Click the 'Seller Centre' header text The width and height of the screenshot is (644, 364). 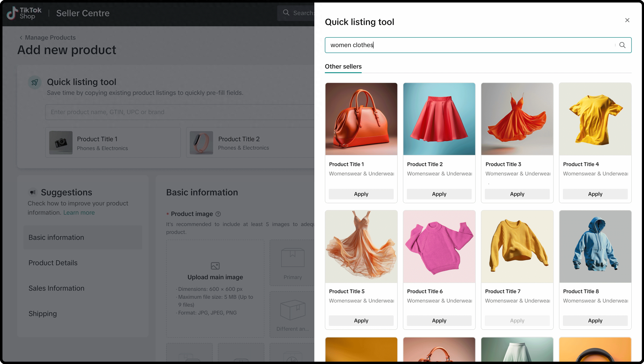pyautogui.click(x=83, y=13)
